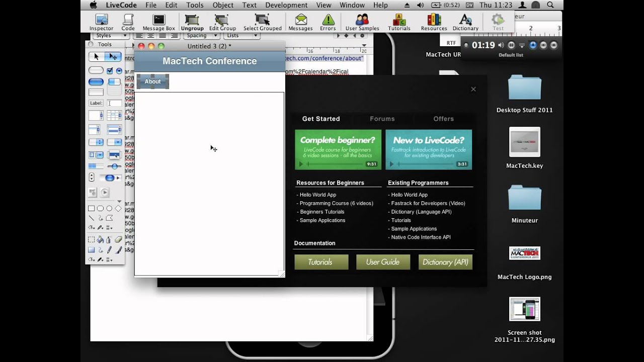Open the Lists dropdown
Viewport: 644px width, 362px height.
[242, 36]
